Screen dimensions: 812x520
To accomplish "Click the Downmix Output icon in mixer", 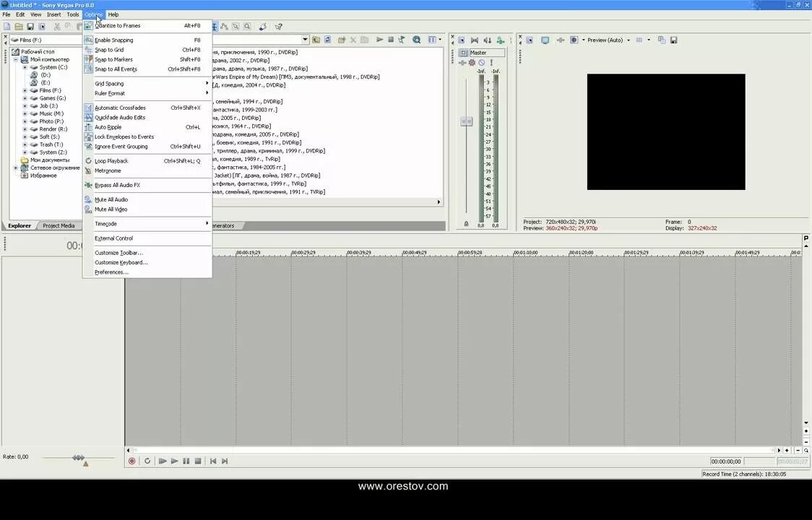I will point(475,40).
